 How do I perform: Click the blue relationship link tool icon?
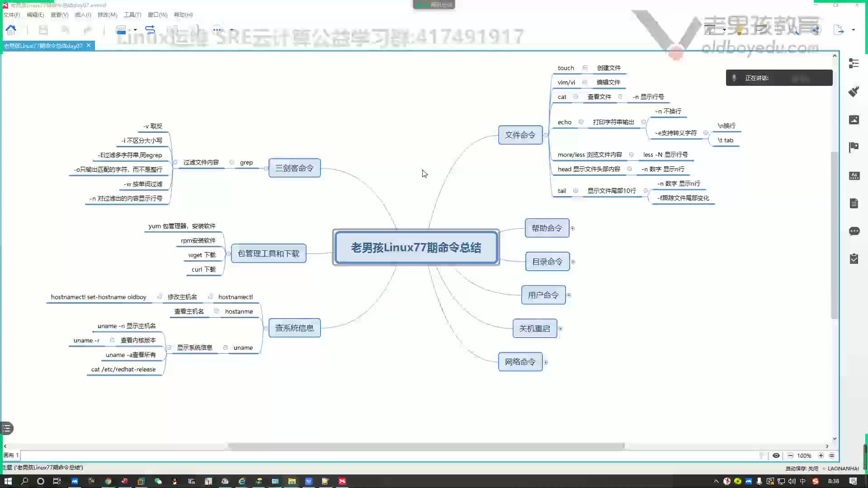click(x=150, y=30)
